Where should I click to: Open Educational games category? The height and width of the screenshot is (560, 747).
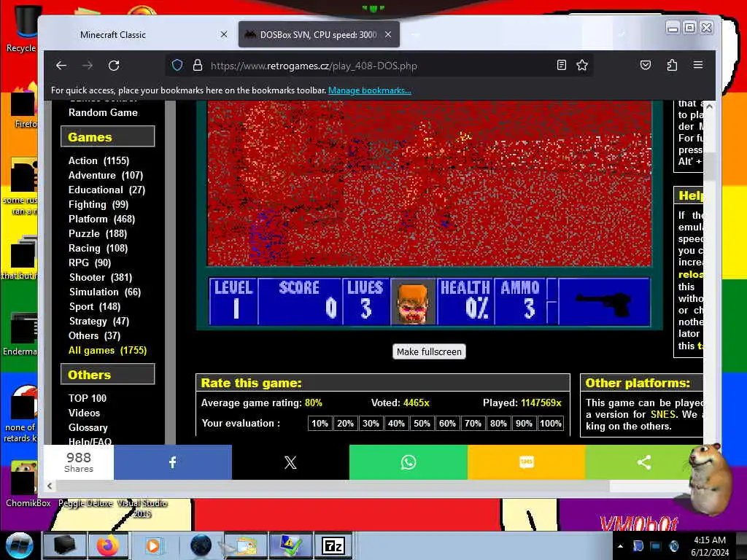pyautogui.click(x=107, y=190)
